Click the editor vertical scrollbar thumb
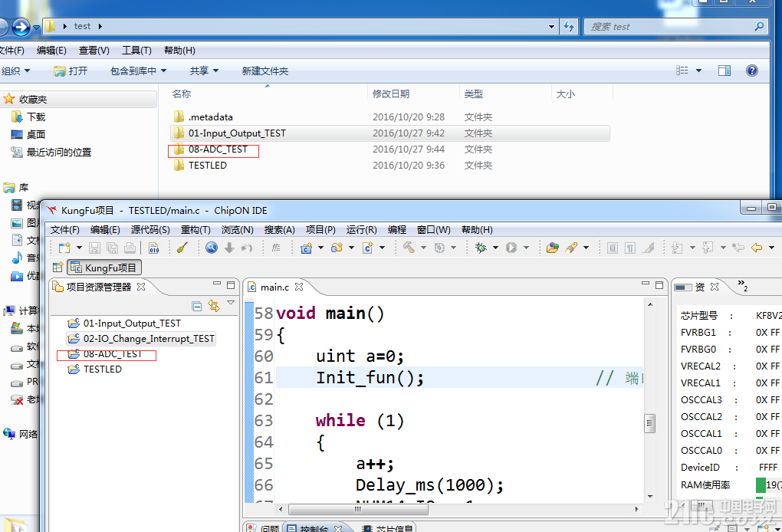The height and width of the screenshot is (532, 782). click(x=649, y=423)
